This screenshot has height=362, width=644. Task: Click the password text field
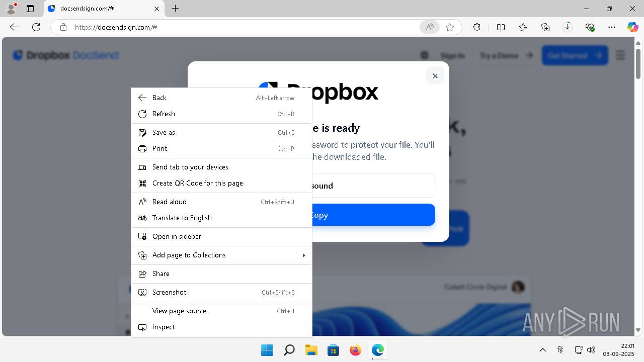pyautogui.click(x=373, y=186)
